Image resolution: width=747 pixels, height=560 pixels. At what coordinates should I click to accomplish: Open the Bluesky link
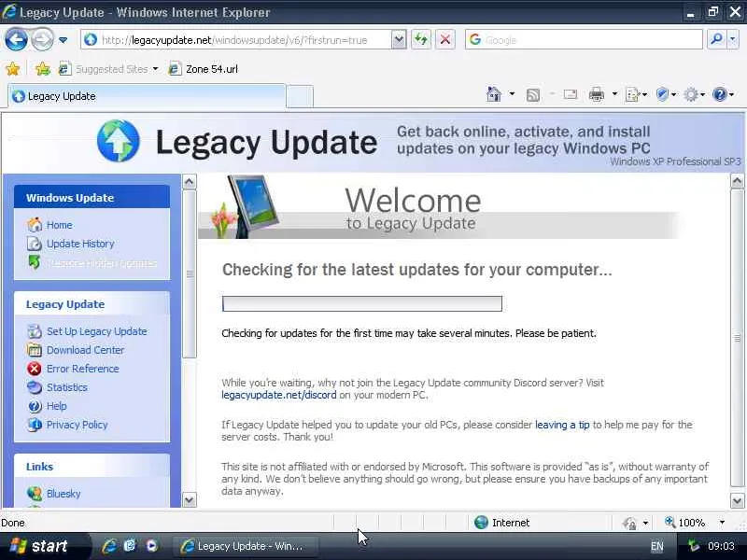(x=63, y=494)
